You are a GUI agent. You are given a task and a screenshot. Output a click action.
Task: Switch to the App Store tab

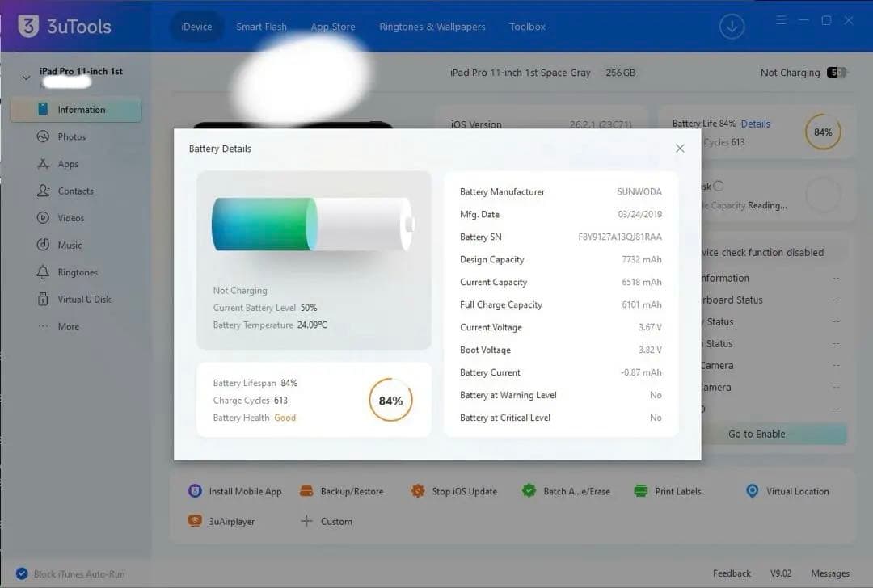coord(333,27)
